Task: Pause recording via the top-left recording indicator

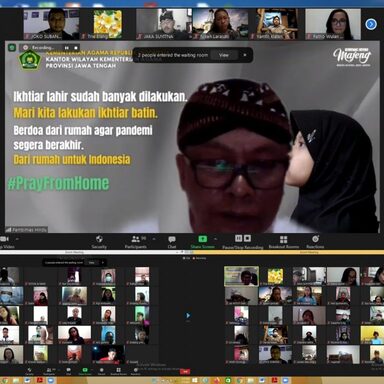Action: 67,48
